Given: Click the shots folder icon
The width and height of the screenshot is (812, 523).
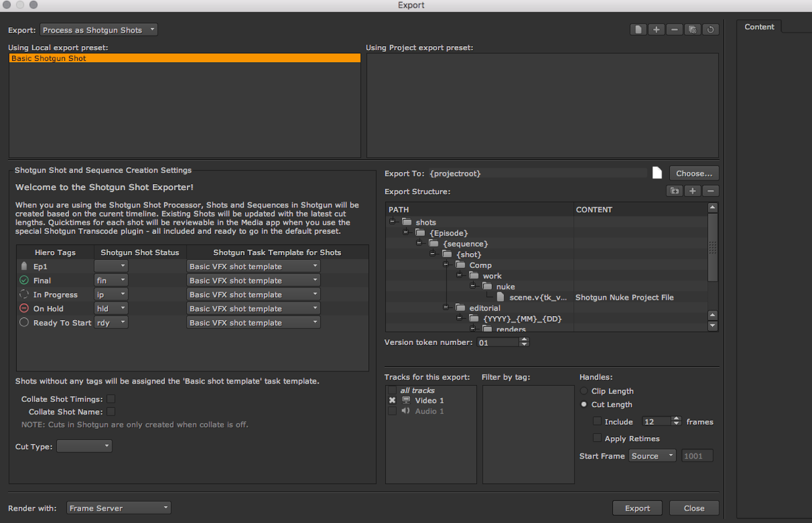Looking at the screenshot, I should click(407, 222).
